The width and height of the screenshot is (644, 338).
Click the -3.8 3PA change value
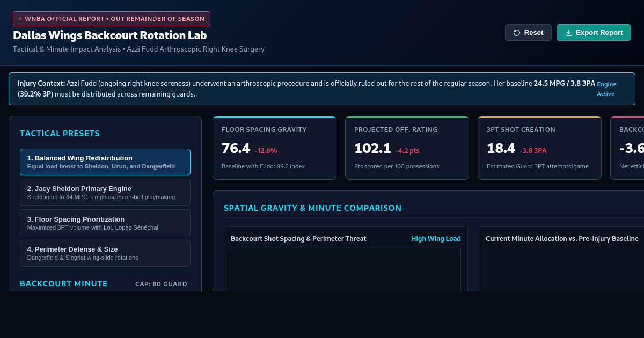533,151
